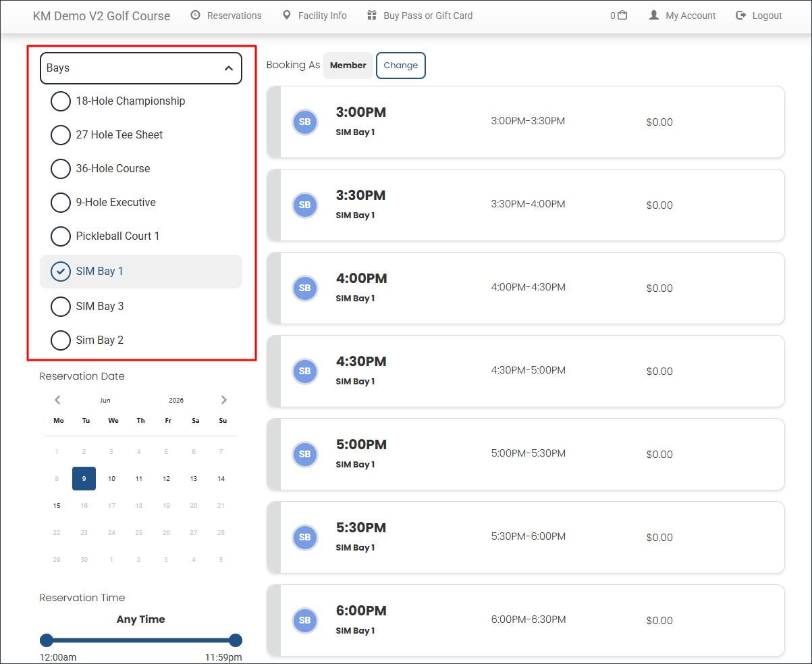Click the $0.00 price on 3:30PM row
Image resolution: width=812 pixels, height=664 pixels.
point(659,205)
